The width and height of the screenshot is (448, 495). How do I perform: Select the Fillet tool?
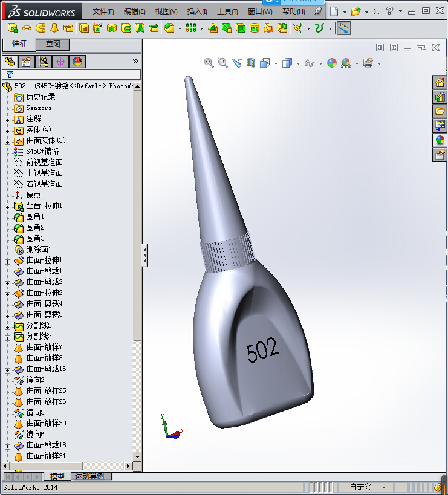point(169,28)
